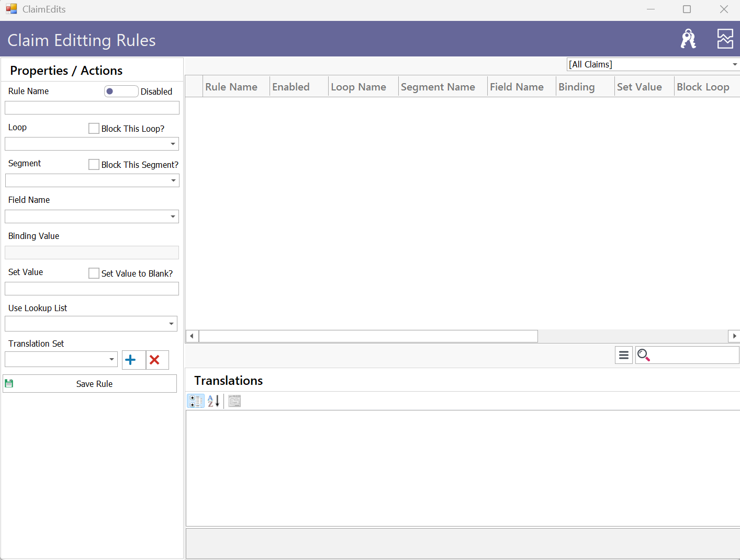Click the chart report icon in header
Image resolution: width=740 pixels, height=560 pixels.
pyautogui.click(x=725, y=39)
